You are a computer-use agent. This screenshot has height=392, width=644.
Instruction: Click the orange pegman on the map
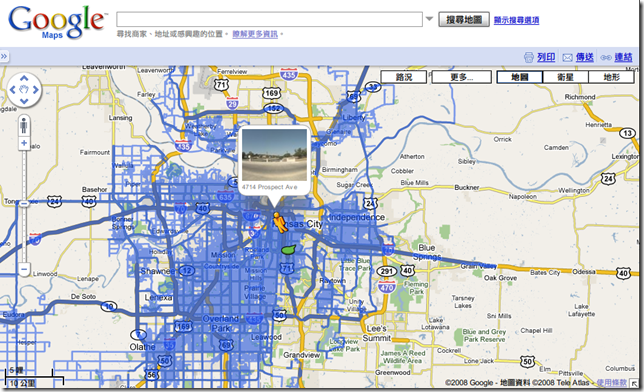coord(280,223)
